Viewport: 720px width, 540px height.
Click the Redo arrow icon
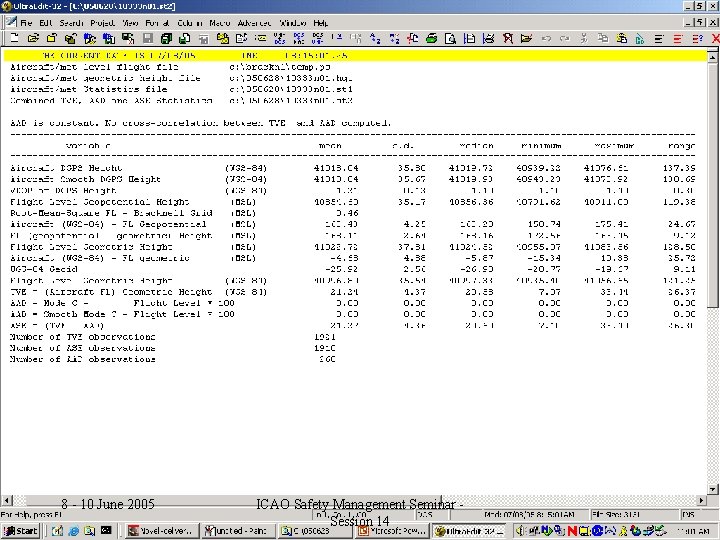click(564, 39)
